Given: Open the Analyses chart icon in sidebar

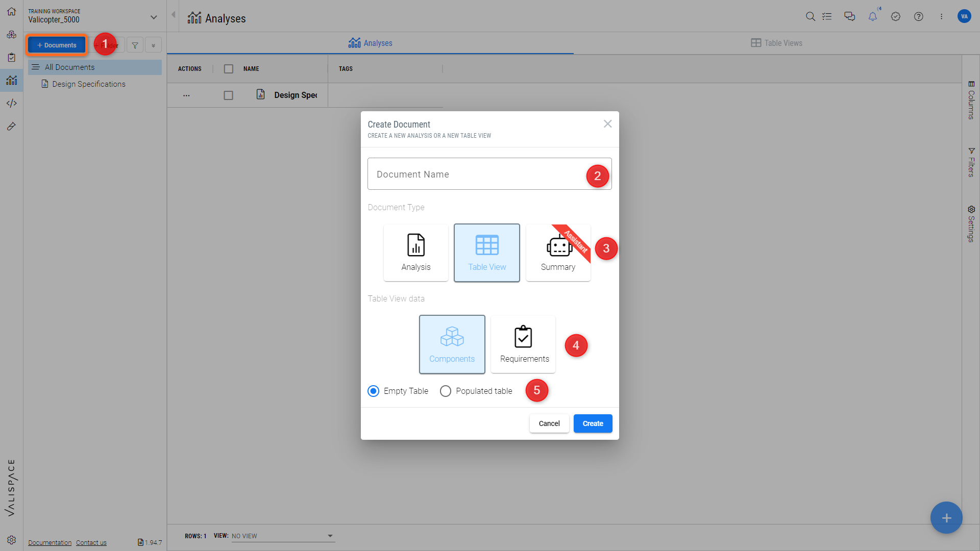Looking at the screenshot, I should (x=11, y=80).
